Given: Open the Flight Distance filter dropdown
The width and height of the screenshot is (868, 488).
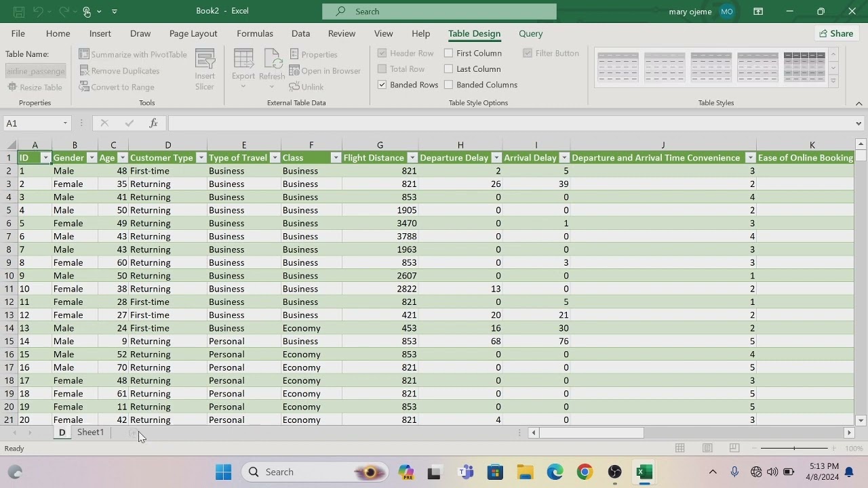Looking at the screenshot, I should (x=412, y=158).
